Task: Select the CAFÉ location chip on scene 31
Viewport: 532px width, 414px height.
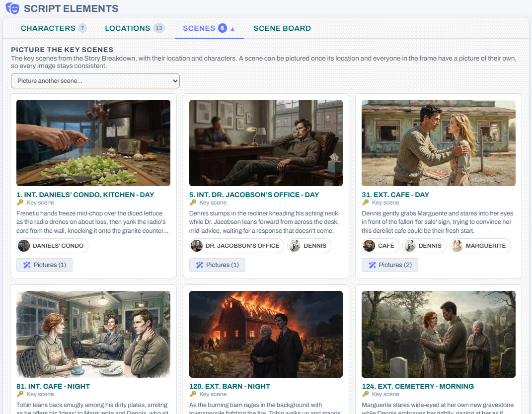Action: (x=380, y=246)
